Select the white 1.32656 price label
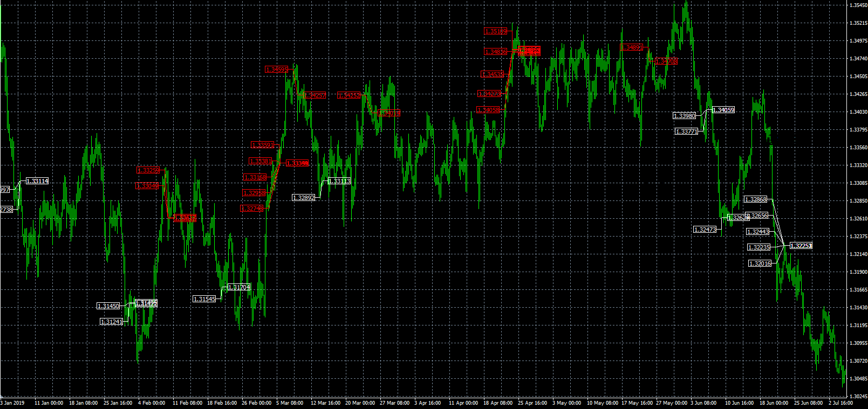 click(757, 216)
